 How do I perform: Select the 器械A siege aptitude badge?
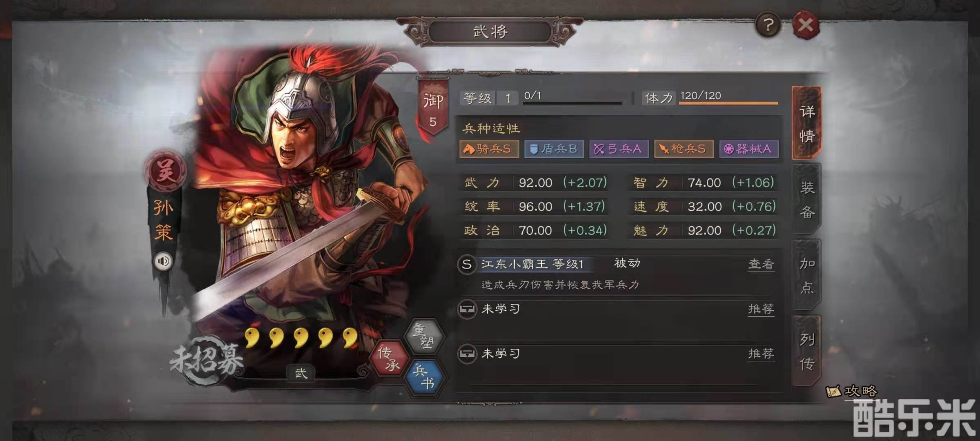click(x=749, y=149)
